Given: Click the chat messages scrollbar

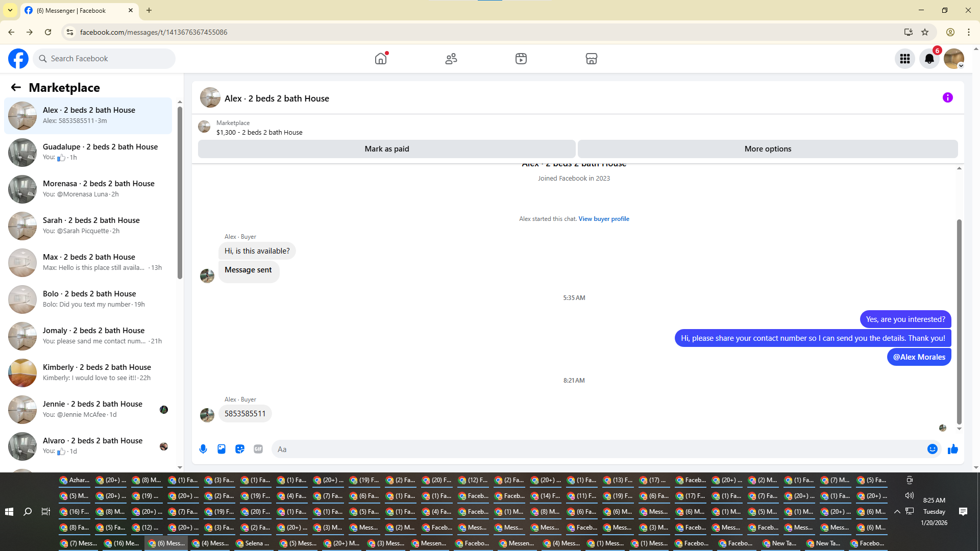Looking at the screenshot, I should coord(959,321).
